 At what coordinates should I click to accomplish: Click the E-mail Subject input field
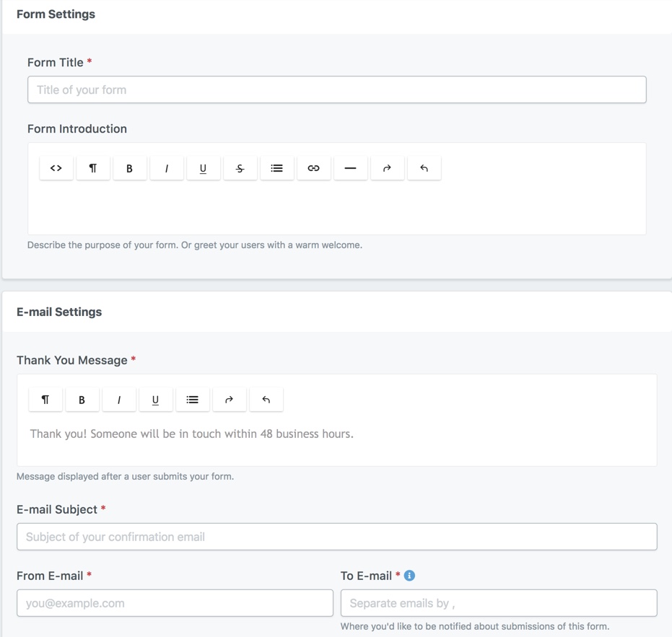pos(336,537)
